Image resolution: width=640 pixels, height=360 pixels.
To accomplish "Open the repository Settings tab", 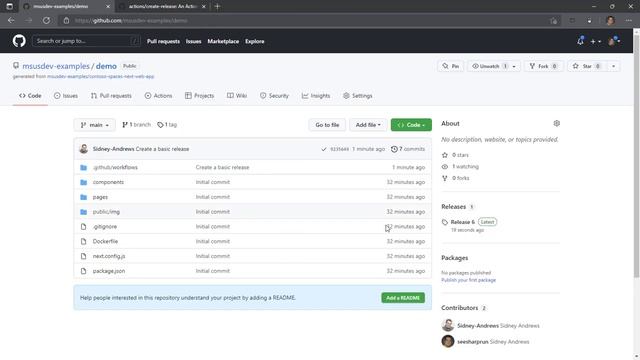I will [358, 96].
